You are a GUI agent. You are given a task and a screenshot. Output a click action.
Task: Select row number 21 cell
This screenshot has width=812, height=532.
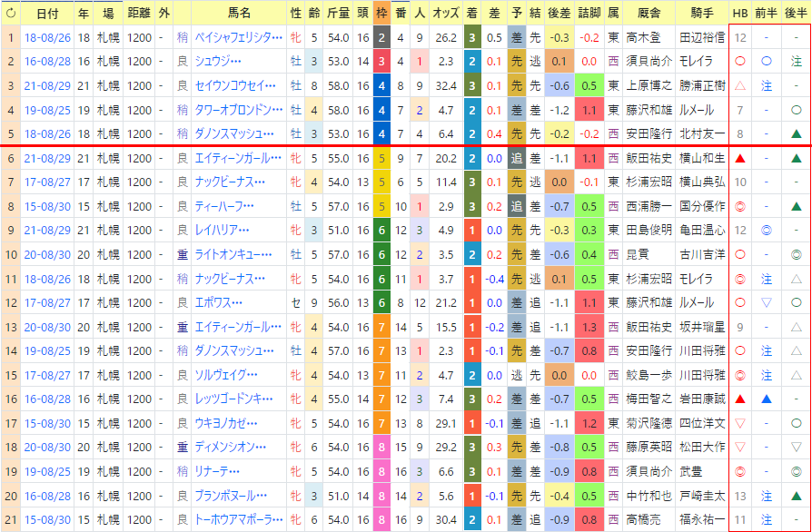[x=11, y=519]
